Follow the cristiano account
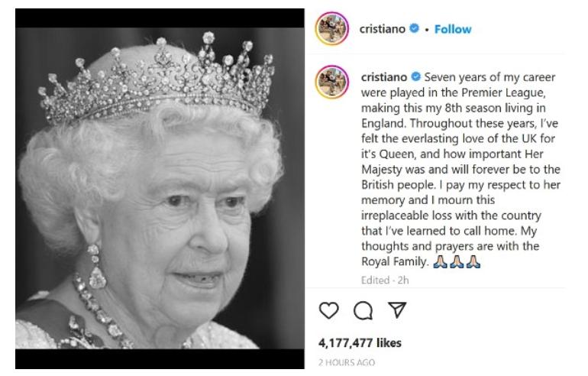This screenshot has height=376, width=588. (453, 29)
